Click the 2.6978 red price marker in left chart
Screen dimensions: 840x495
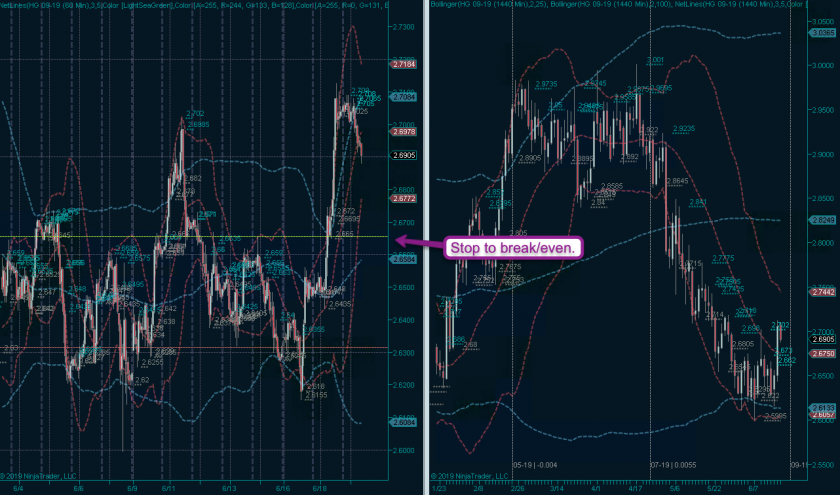point(404,132)
